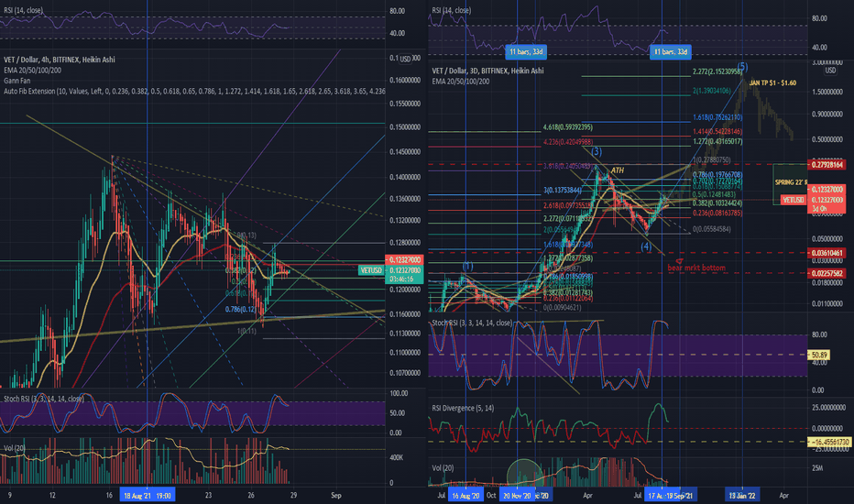The image size is (854, 504).
Task: Click the USD currency button on 3D chart
Action: [x=829, y=71]
